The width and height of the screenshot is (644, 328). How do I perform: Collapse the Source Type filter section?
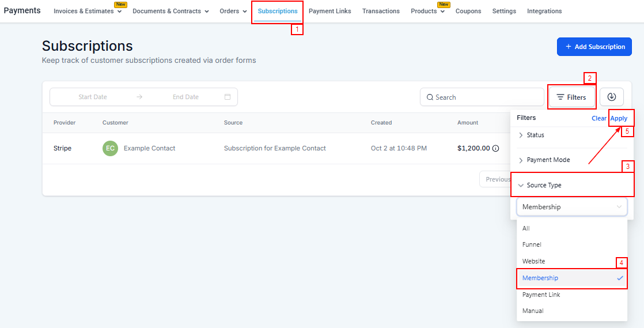(544, 185)
